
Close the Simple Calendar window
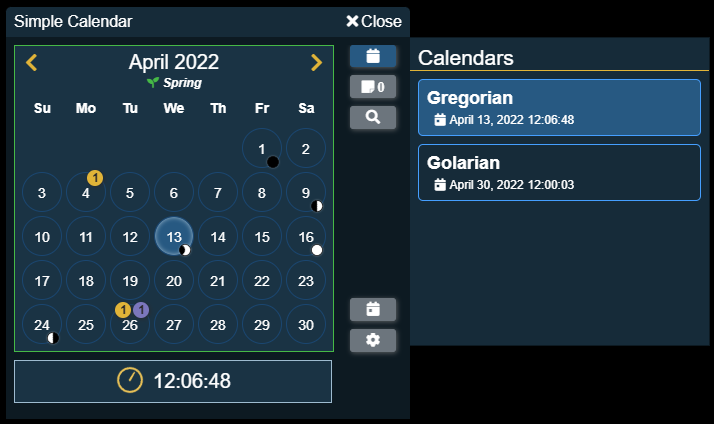tap(373, 21)
